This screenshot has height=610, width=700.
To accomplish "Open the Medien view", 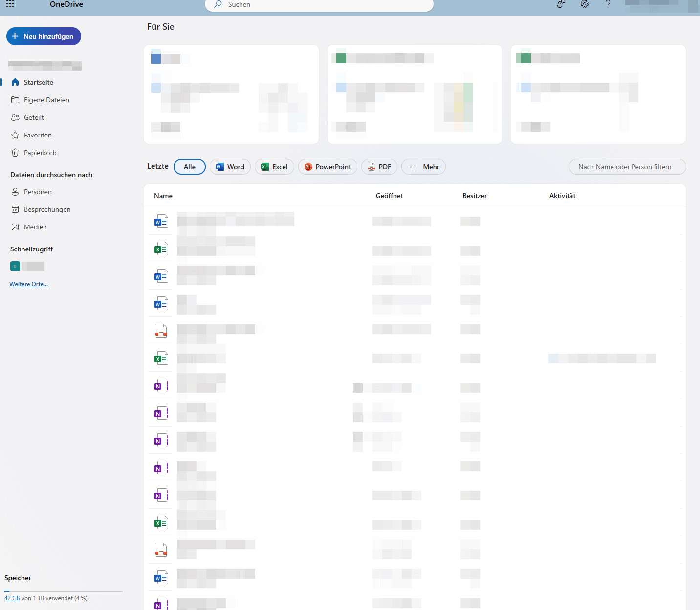I will [35, 227].
